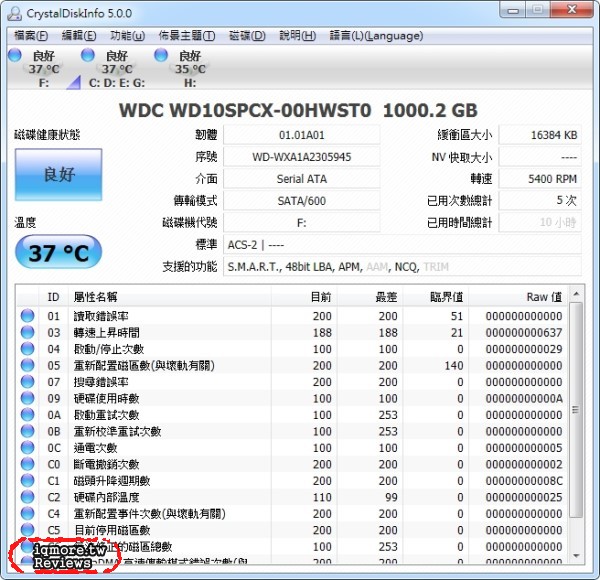Image resolution: width=600 pixels, height=580 pixels.
Task: Click status icon for attribute 0B 重新校準重試次數
Action: coord(27,431)
